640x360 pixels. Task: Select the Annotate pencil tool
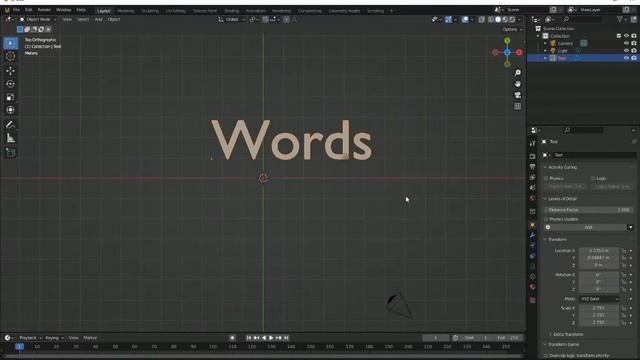(11, 124)
